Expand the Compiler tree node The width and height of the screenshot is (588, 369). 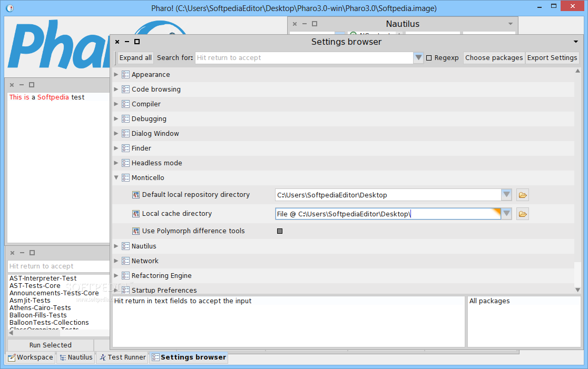point(116,104)
